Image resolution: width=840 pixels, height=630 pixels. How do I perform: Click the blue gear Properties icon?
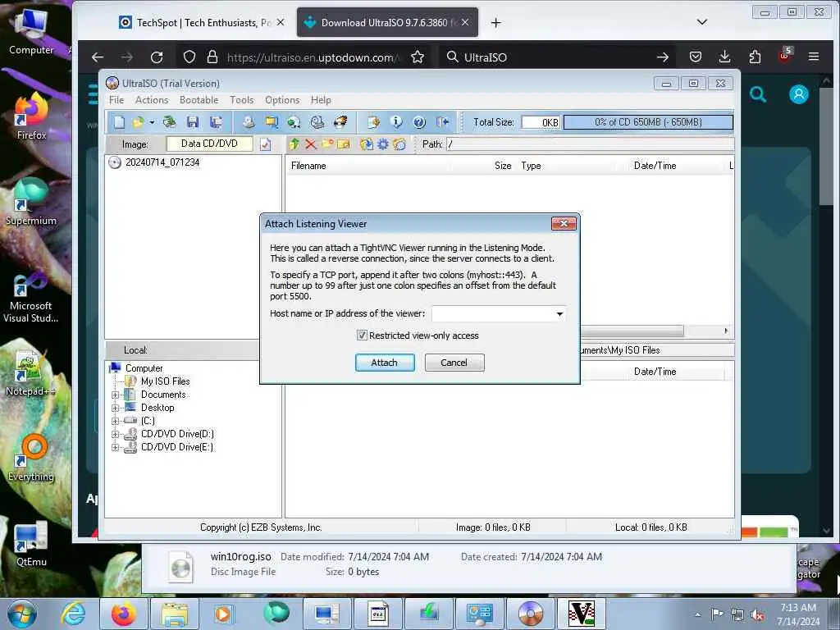383,144
